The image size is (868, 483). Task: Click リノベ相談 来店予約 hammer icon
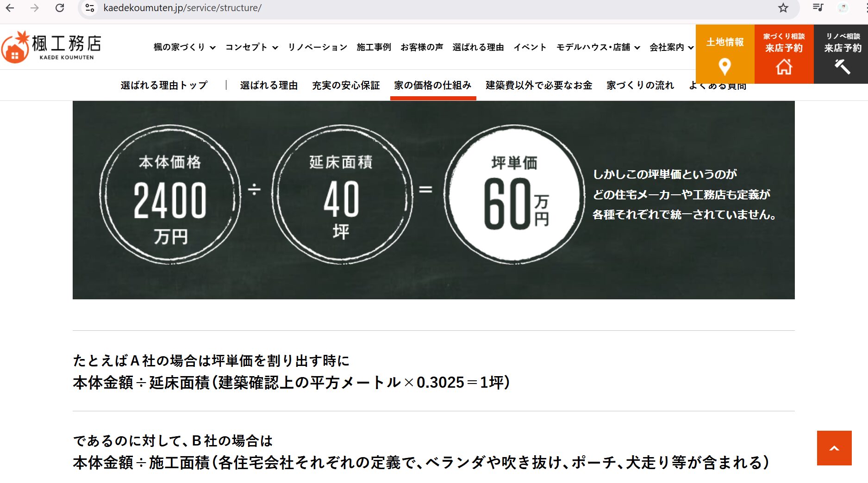(842, 54)
